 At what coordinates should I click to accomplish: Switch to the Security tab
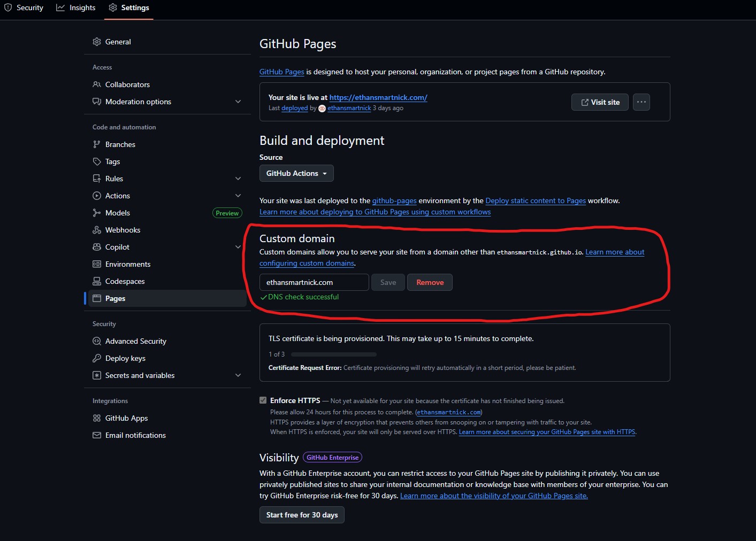coord(24,7)
